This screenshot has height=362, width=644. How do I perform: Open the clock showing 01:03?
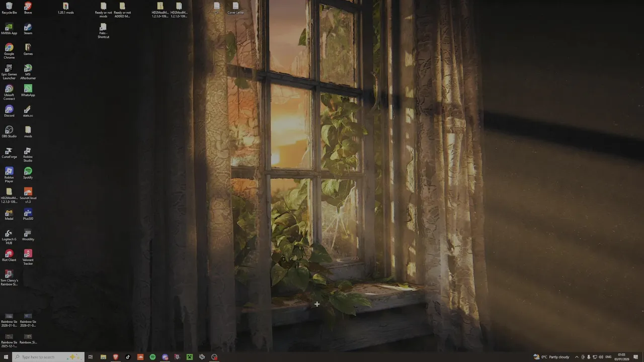click(x=622, y=357)
